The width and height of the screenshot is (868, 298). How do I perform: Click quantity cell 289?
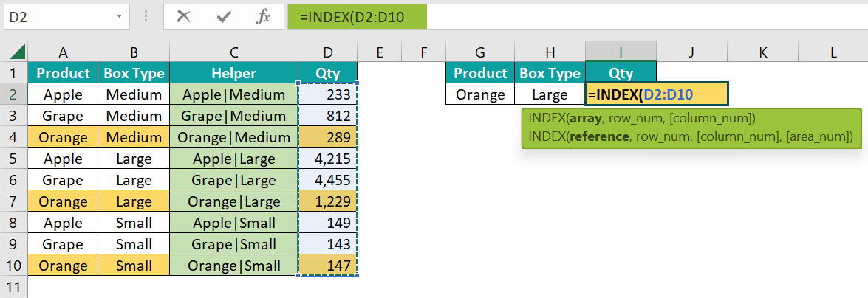[x=328, y=136]
